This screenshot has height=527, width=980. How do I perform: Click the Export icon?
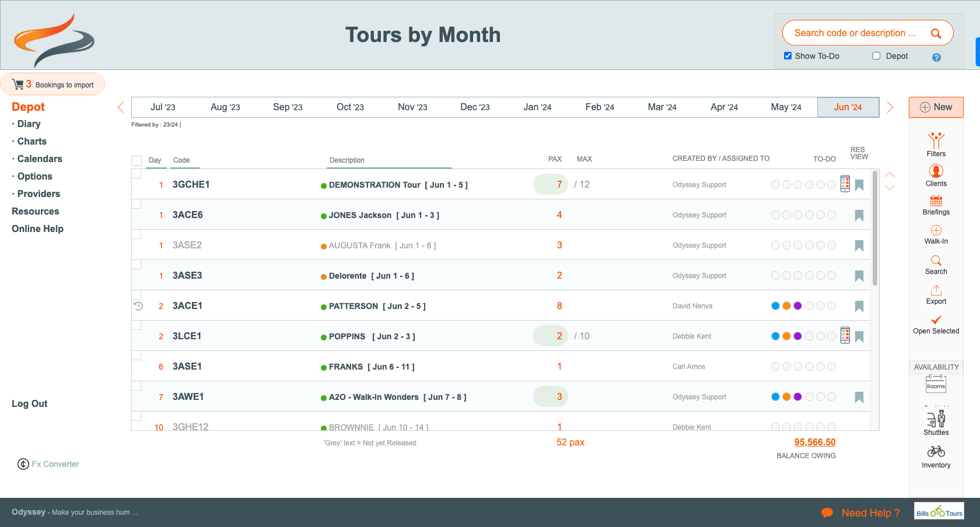pos(936,290)
